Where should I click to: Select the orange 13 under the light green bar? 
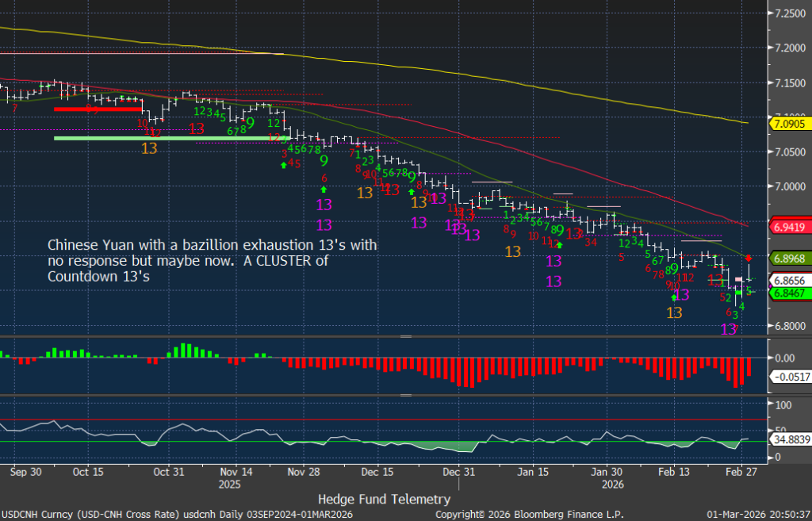pos(149,147)
